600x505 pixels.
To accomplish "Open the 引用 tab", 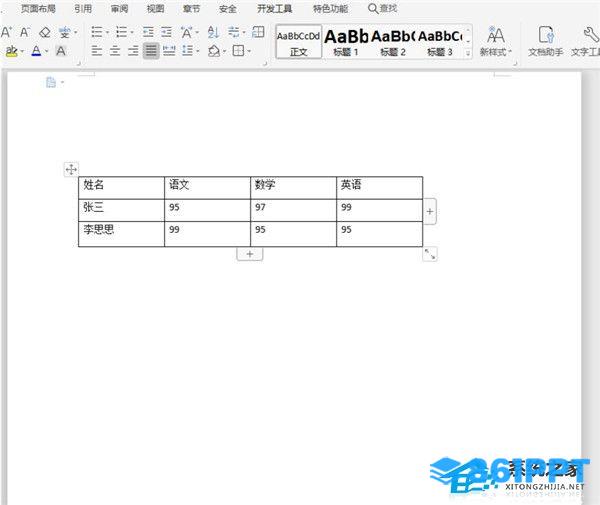I will tap(83, 8).
